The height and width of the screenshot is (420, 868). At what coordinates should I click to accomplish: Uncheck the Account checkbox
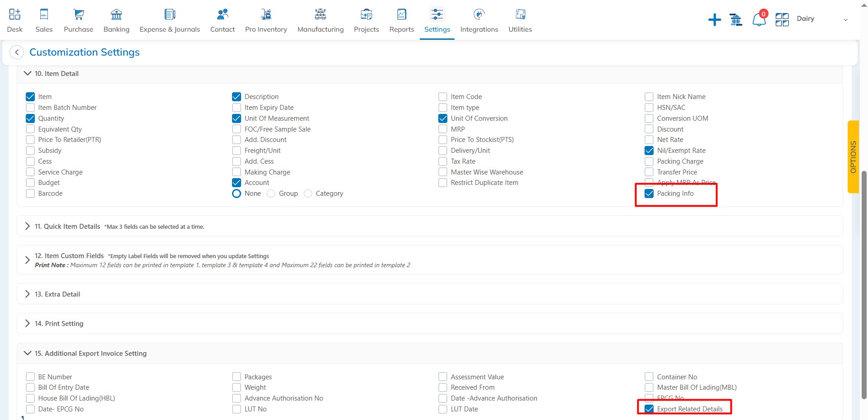(x=237, y=183)
